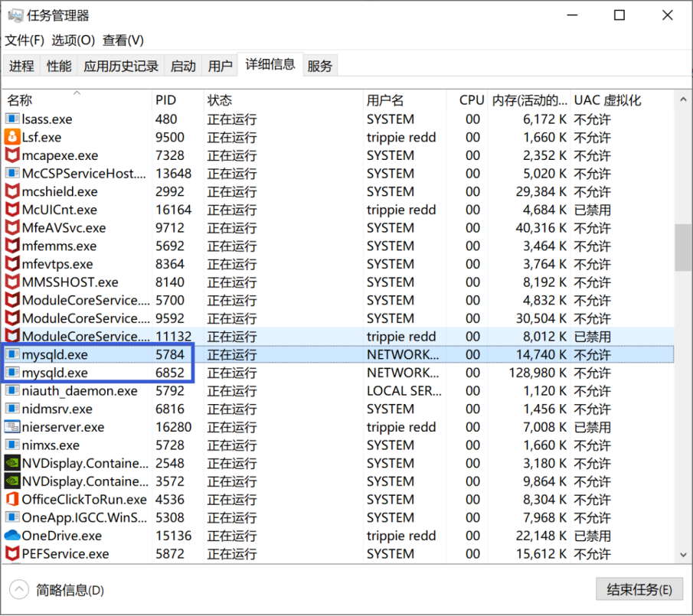Sort by the PID column header

pos(178,100)
